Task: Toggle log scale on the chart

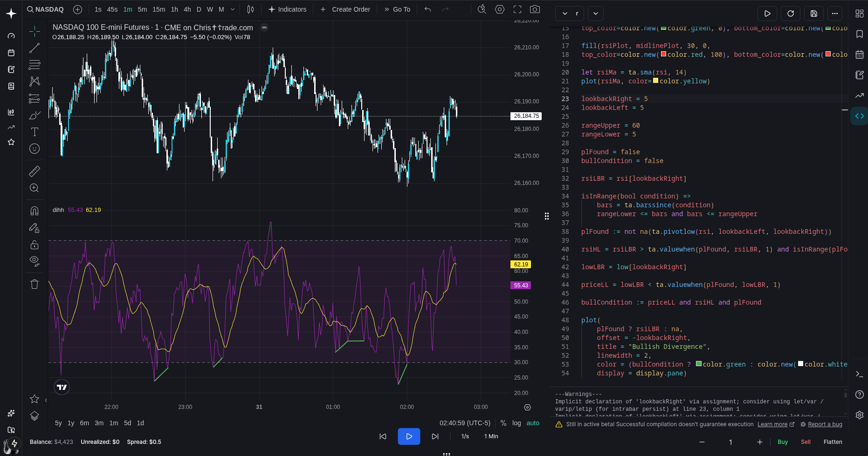Action: 517,423
